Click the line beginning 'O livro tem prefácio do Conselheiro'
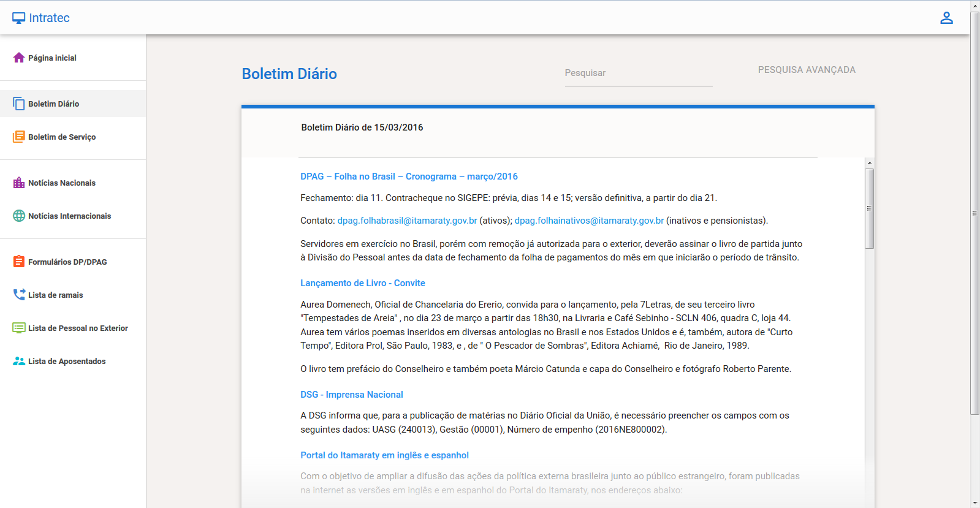980x508 pixels. pos(545,369)
